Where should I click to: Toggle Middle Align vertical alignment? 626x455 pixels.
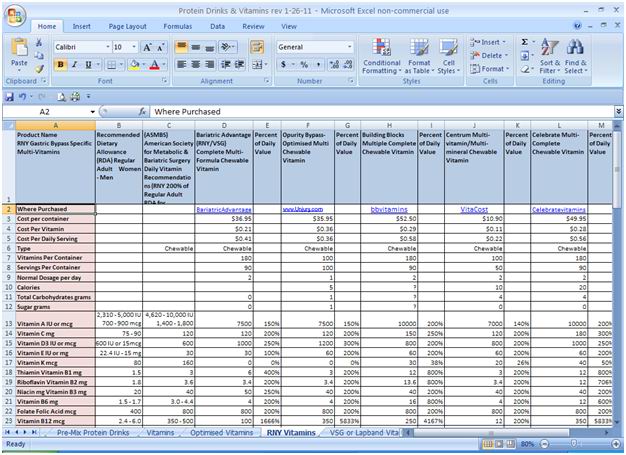coord(196,47)
